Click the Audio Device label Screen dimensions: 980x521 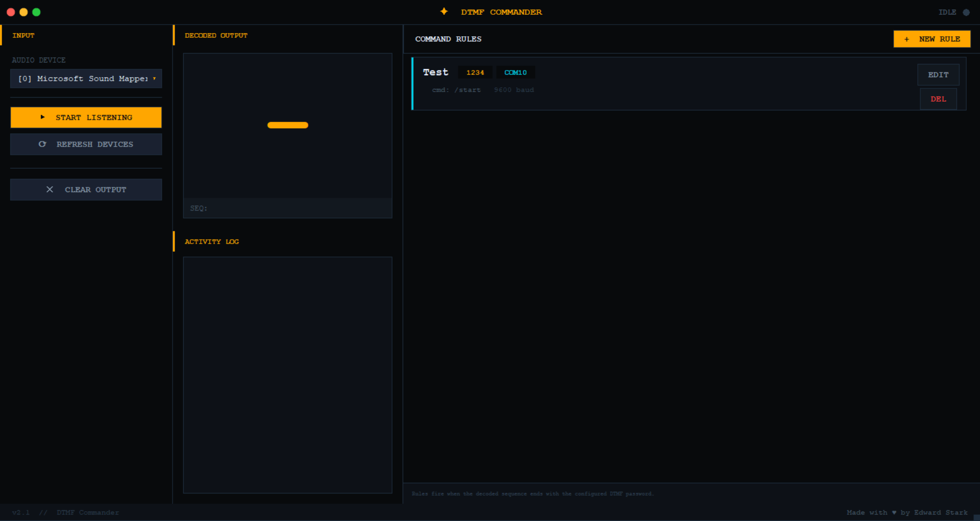(x=39, y=60)
